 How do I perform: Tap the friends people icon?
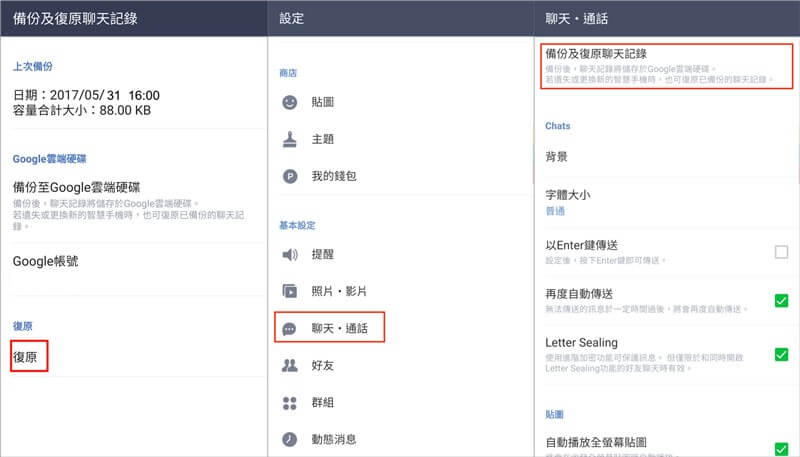(290, 365)
